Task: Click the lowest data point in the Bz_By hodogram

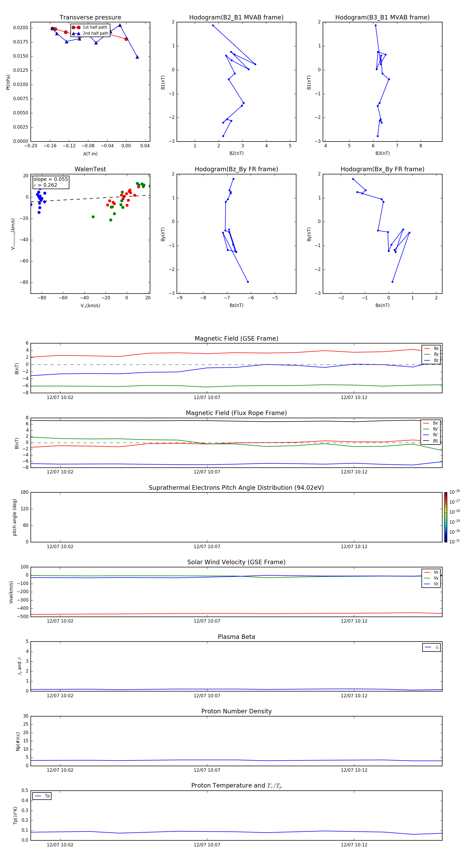Action: pyautogui.click(x=248, y=282)
